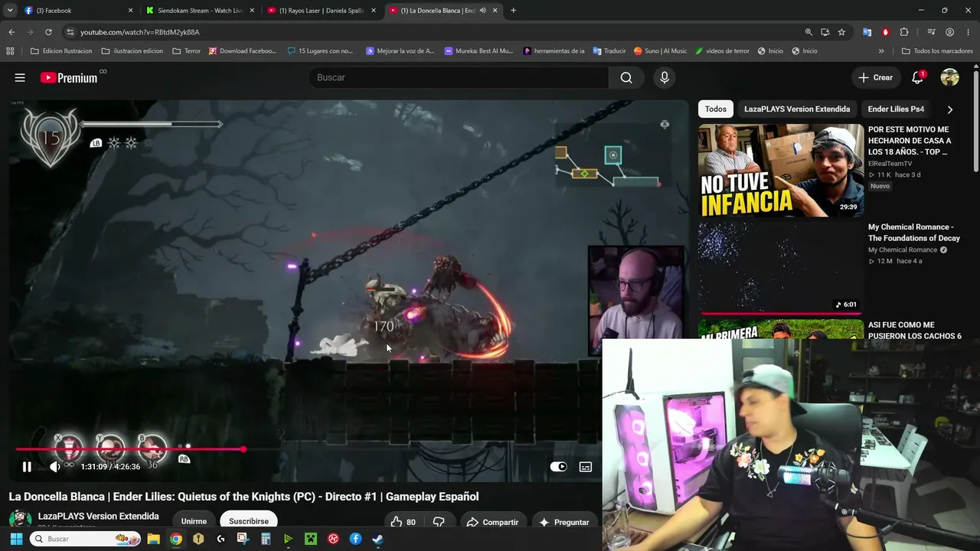Go back to the previous page
The height and width of the screenshot is (551, 980).
click(11, 32)
